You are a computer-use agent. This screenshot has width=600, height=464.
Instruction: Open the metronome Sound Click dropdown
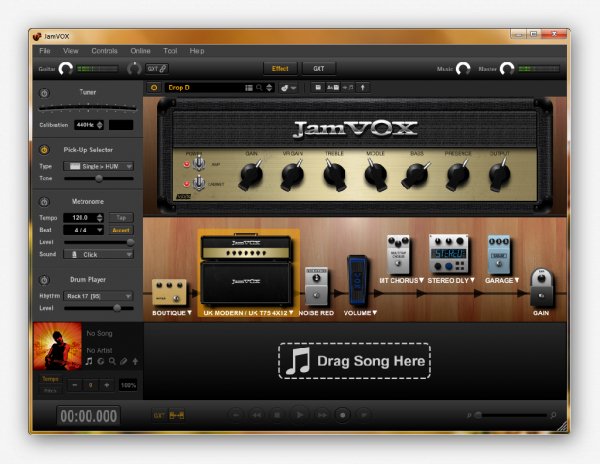(x=99, y=254)
